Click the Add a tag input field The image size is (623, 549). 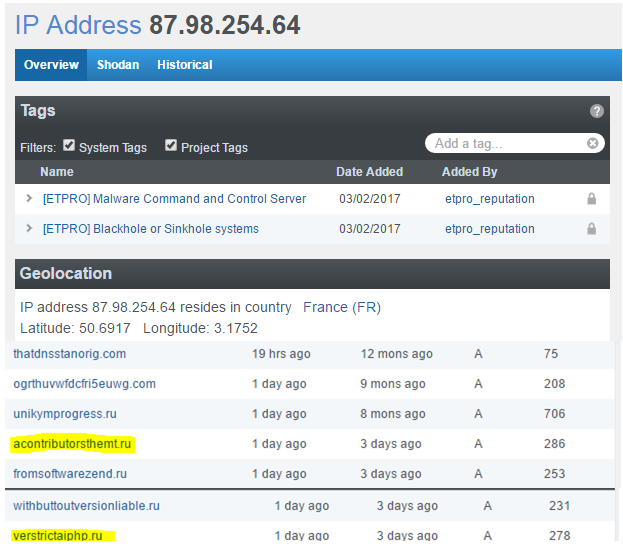pos(505,144)
